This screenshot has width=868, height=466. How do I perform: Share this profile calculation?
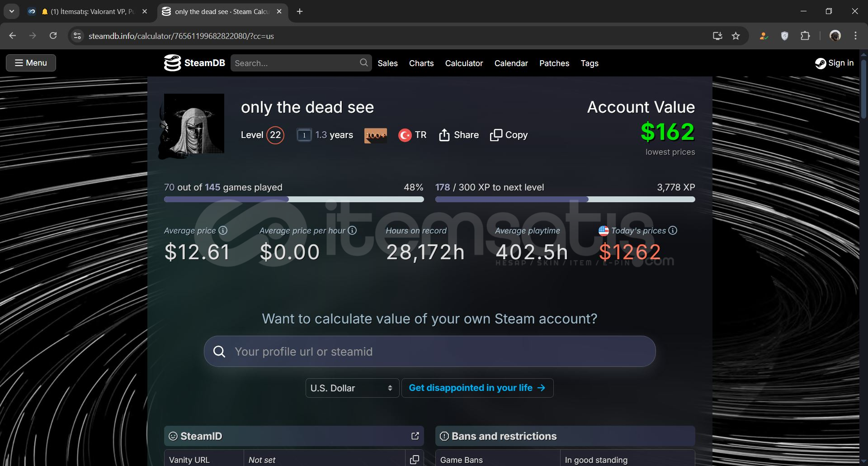coord(459,135)
